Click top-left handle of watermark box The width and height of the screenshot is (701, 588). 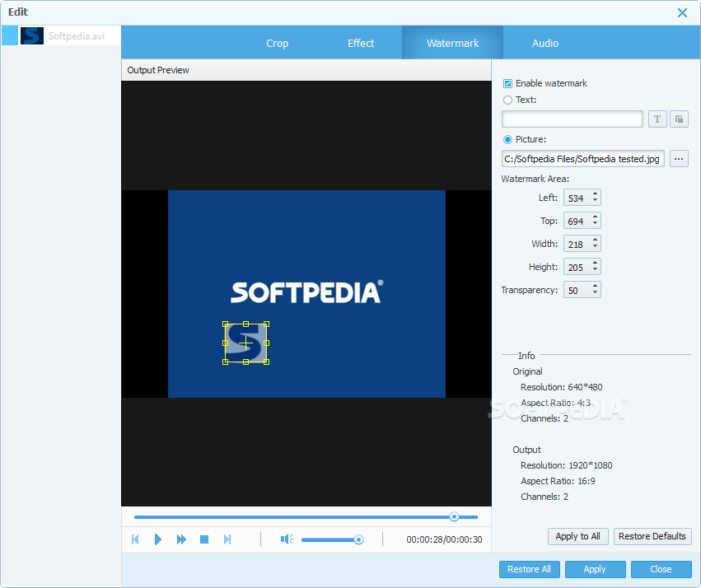pos(226,324)
